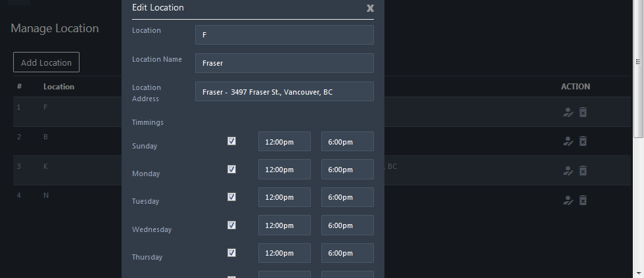644x278 pixels.
Task: Click trash icon for location row 3
Action: 583,171
